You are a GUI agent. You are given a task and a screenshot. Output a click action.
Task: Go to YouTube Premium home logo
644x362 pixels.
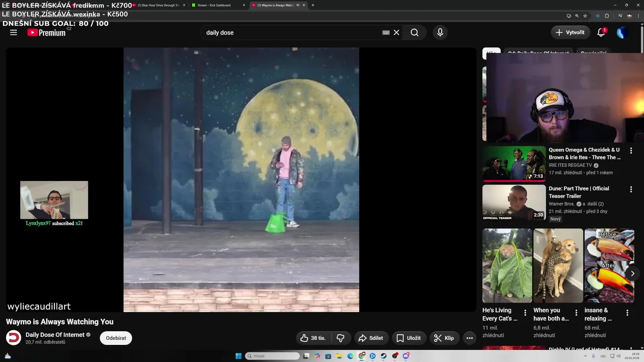pos(47,33)
